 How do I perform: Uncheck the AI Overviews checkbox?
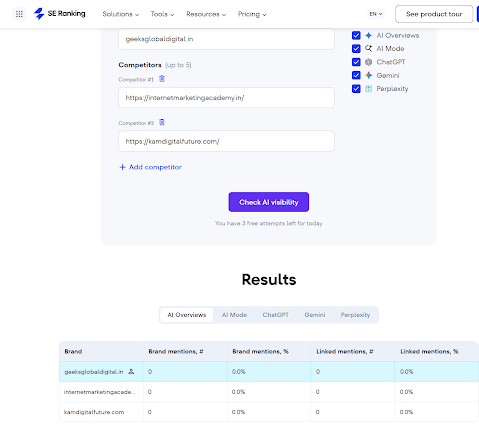[x=356, y=35]
